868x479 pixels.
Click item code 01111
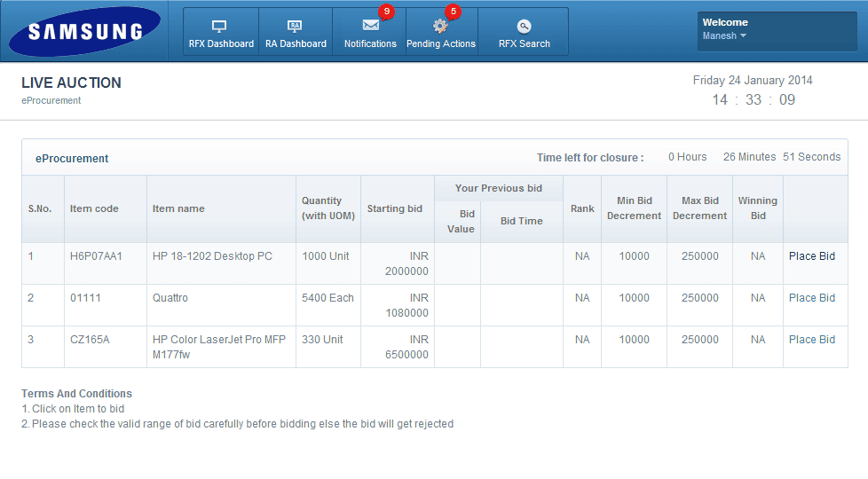click(85, 298)
